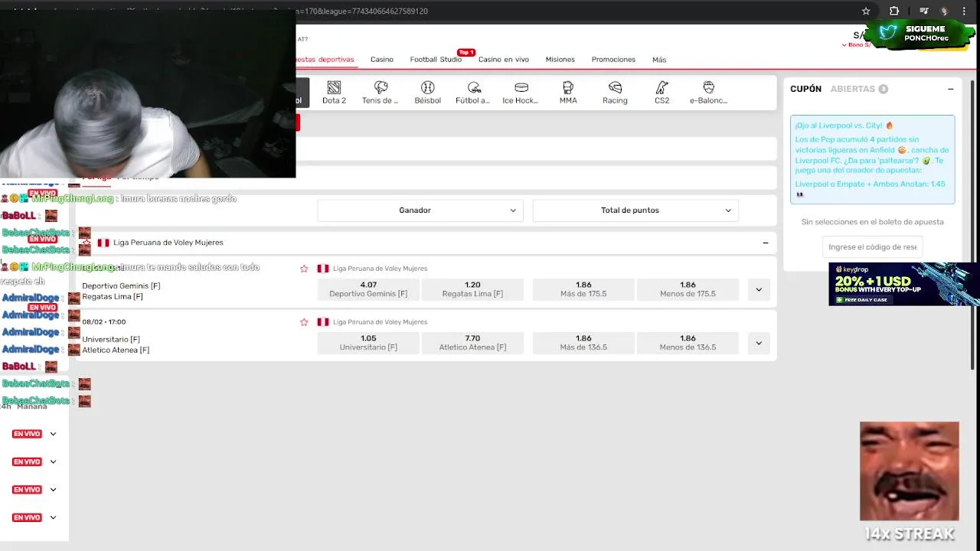Bet on Atletico Atenea at 7.70

coord(472,343)
